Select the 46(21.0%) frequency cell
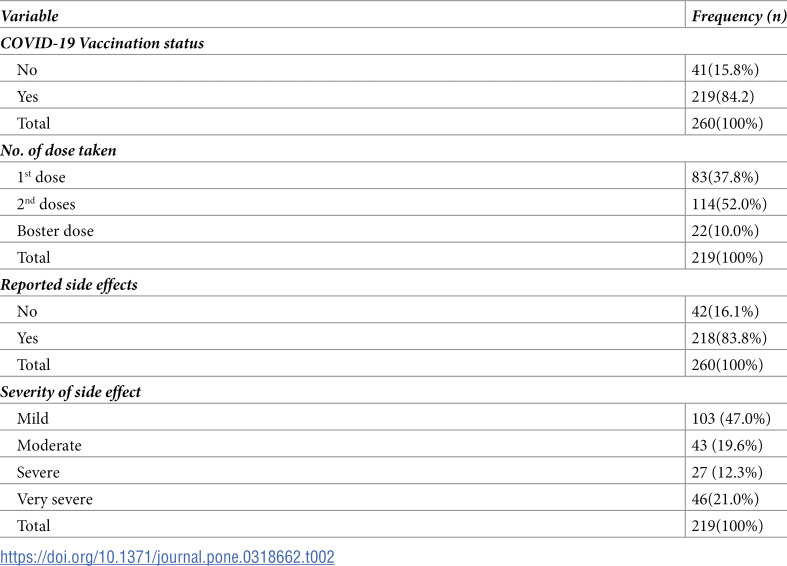The image size is (787, 566). coord(725,499)
